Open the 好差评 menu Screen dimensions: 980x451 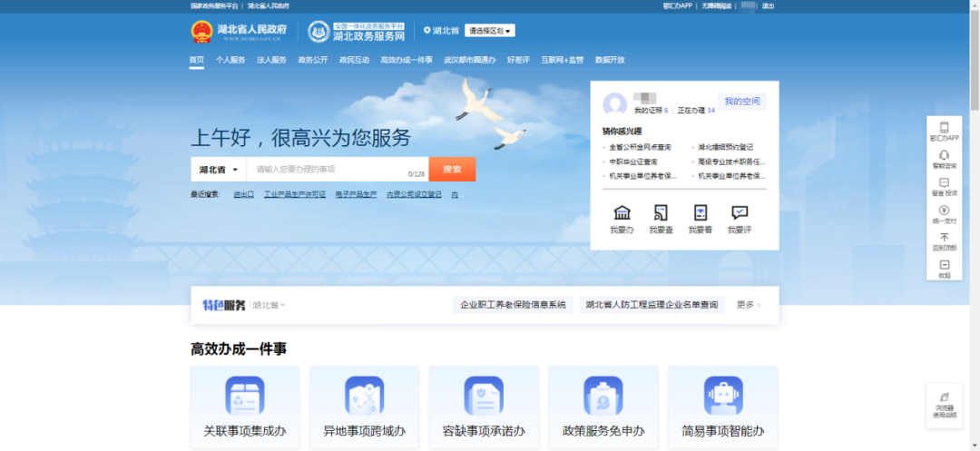(x=518, y=60)
